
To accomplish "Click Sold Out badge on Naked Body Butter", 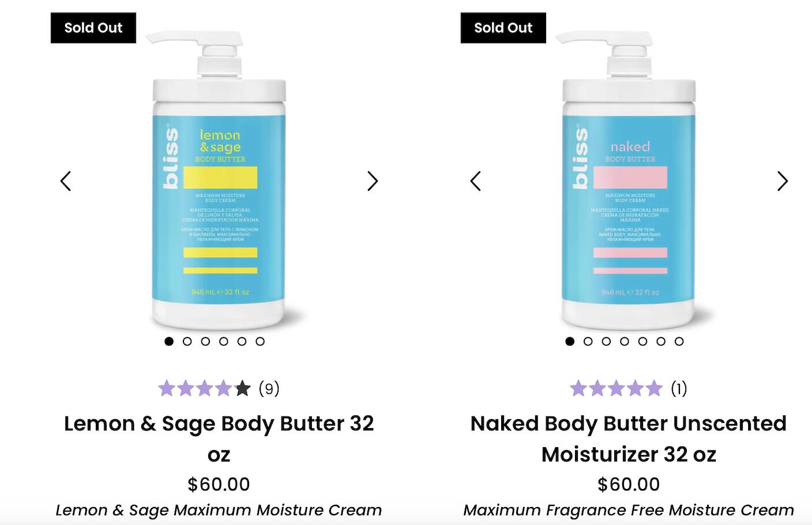I will [x=503, y=28].
